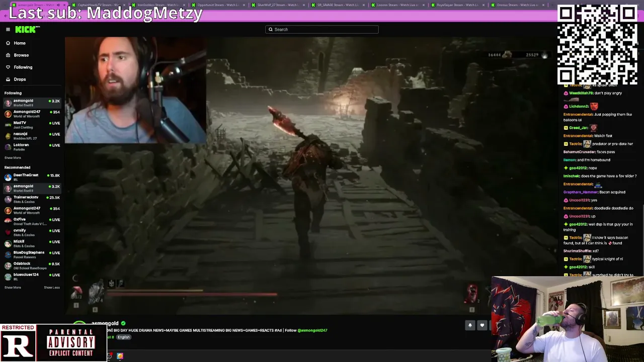Viewport: 644px width, 362px height.
Task: Click the notification bell icon under the video
Action: click(x=470, y=325)
